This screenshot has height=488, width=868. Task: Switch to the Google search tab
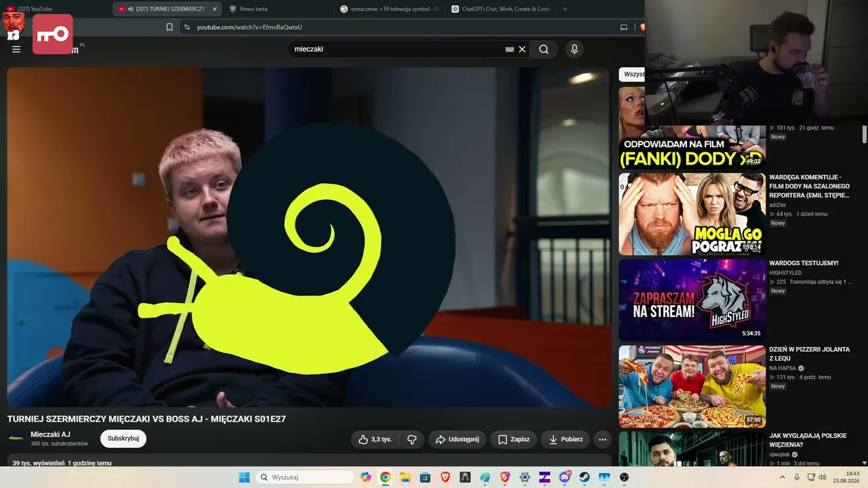click(x=390, y=9)
